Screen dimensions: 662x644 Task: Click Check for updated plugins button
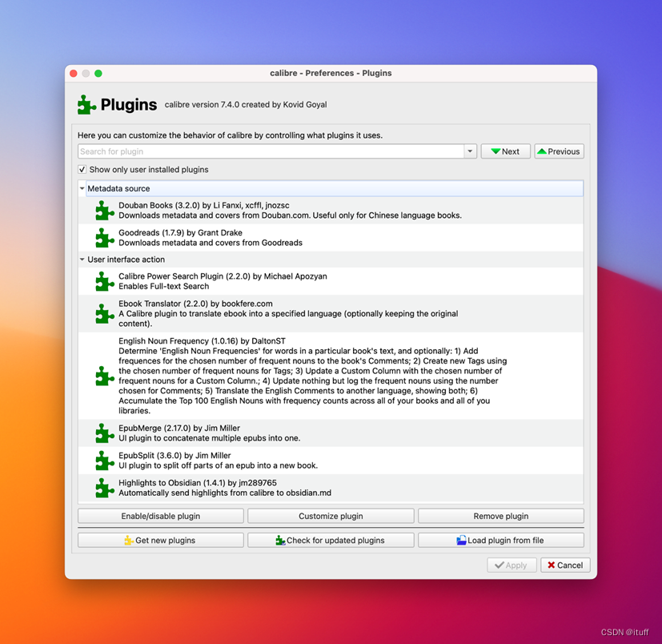point(331,540)
